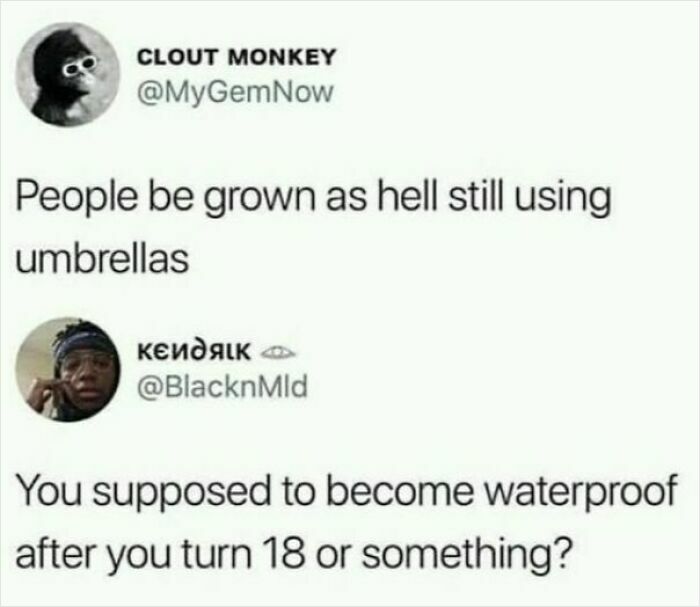This screenshot has height=607, width=700.
Task: Click the kendrik display name
Action: (x=193, y=352)
